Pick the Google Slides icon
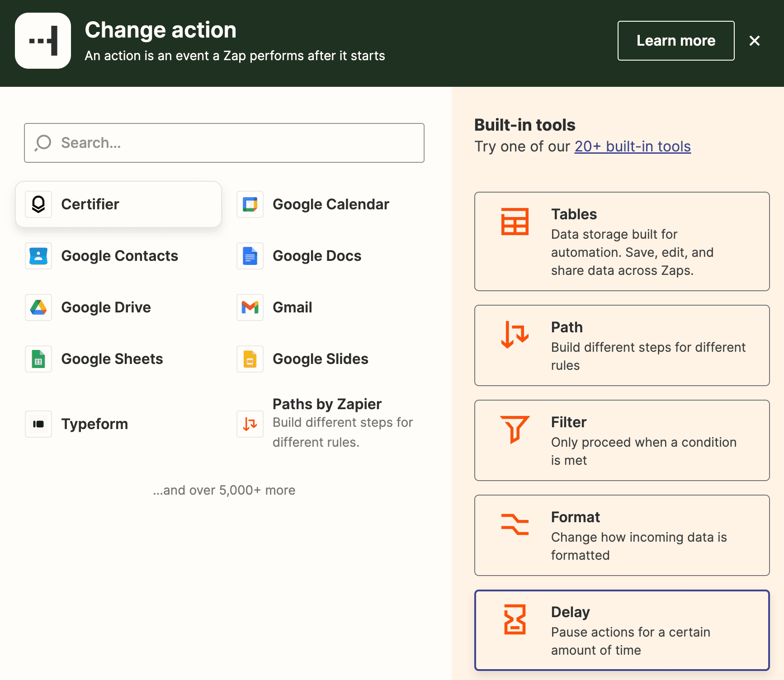This screenshot has height=680, width=784. point(250,359)
